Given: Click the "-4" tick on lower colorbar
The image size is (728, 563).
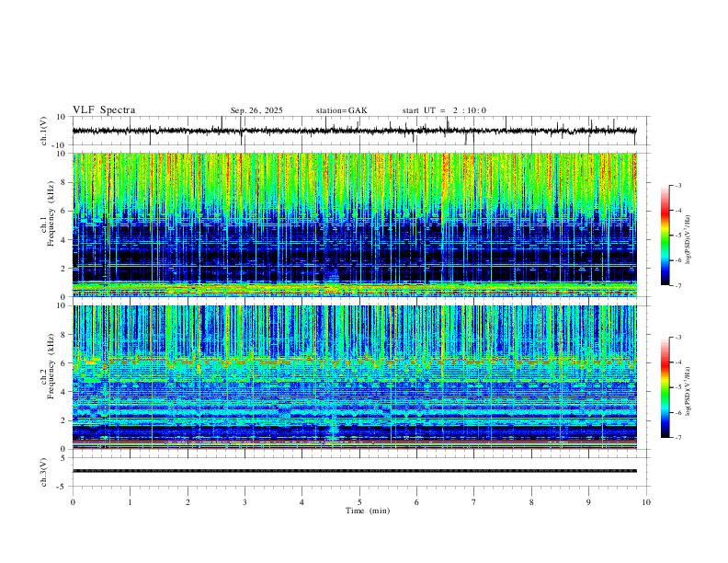Looking at the screenshot, I should click(x=677, y=362).
